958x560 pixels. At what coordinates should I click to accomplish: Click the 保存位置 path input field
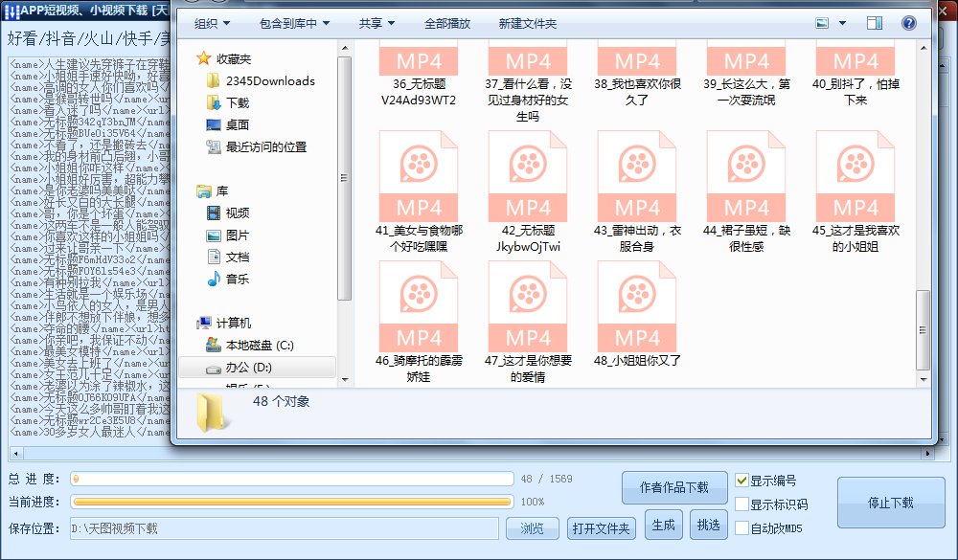tap(285, 528)
